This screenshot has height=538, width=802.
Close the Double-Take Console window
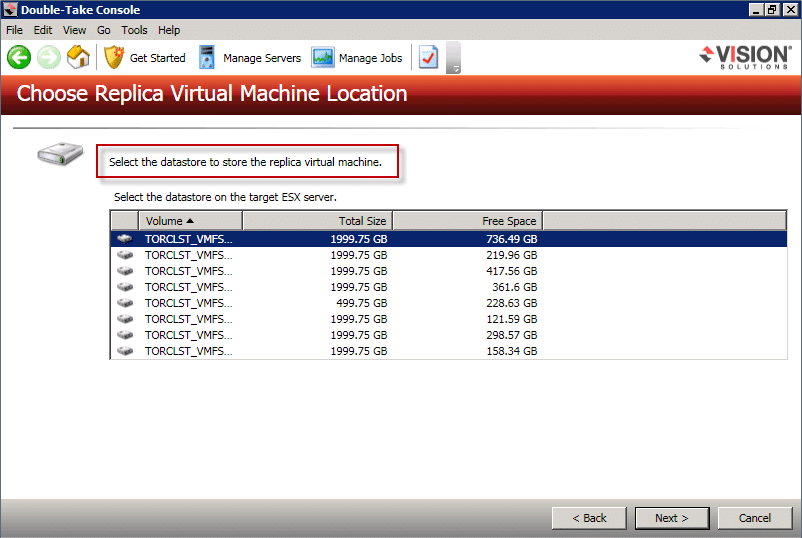pyautogui.click(x=790, y=10)
